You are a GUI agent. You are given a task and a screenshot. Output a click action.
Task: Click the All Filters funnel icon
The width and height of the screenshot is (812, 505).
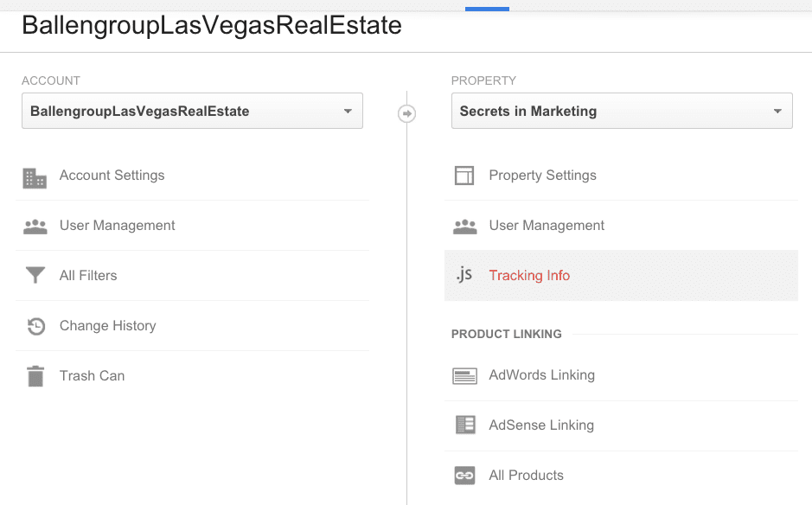[35, 275]
